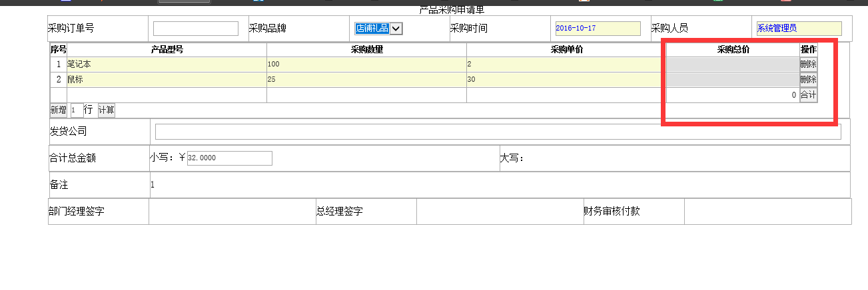Select the 鼠标 product model cell
868x290 pixels.
click(x=167, y=80)
